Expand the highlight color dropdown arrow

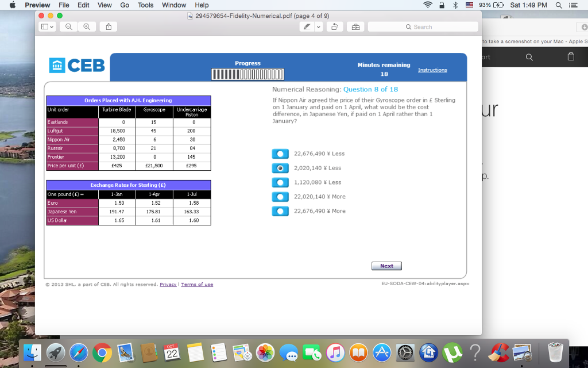[x=318, y=26]
